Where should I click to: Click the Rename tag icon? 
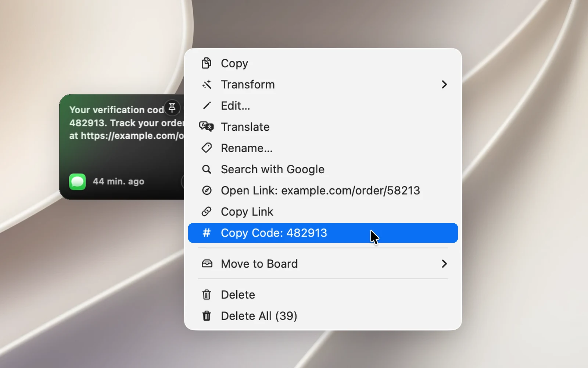click(x=207, y=148)
